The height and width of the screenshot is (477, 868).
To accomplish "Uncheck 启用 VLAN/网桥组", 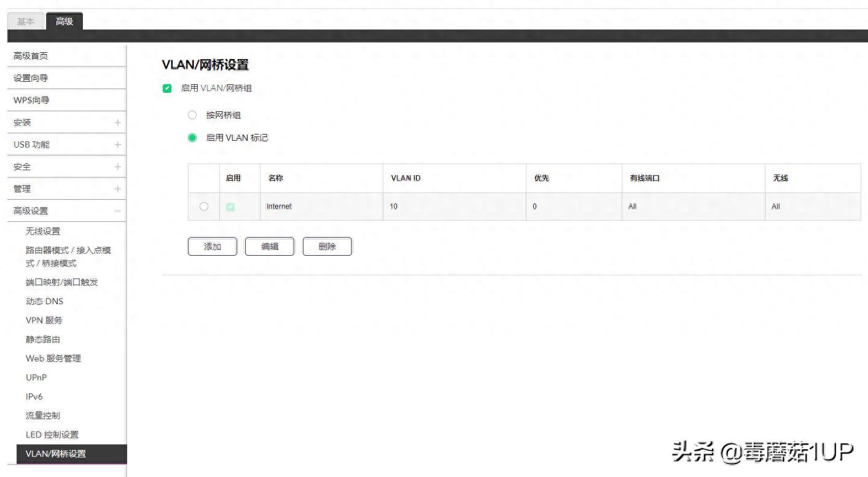I will [166, 88].
